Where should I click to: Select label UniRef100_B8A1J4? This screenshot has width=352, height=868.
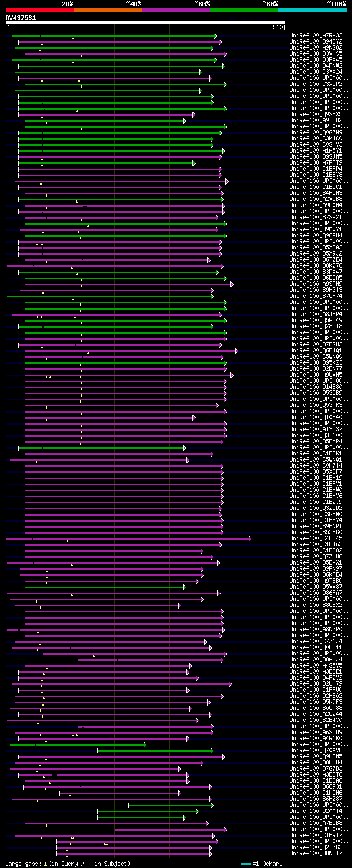tap(316, 660)
